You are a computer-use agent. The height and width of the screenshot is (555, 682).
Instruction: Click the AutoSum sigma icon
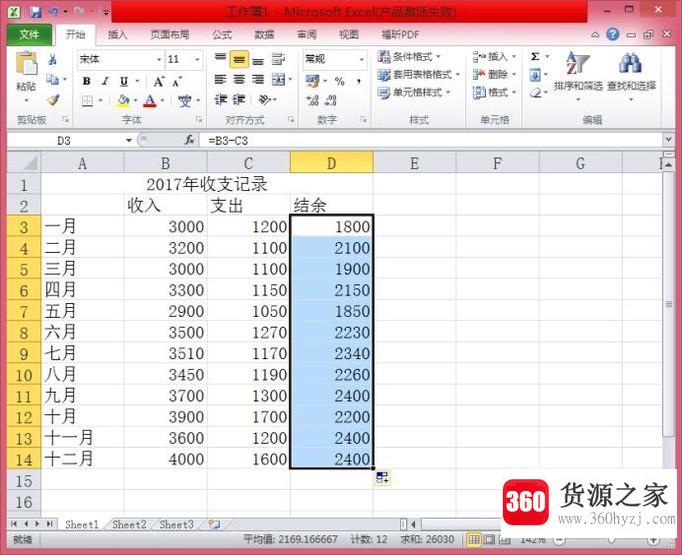535,57
